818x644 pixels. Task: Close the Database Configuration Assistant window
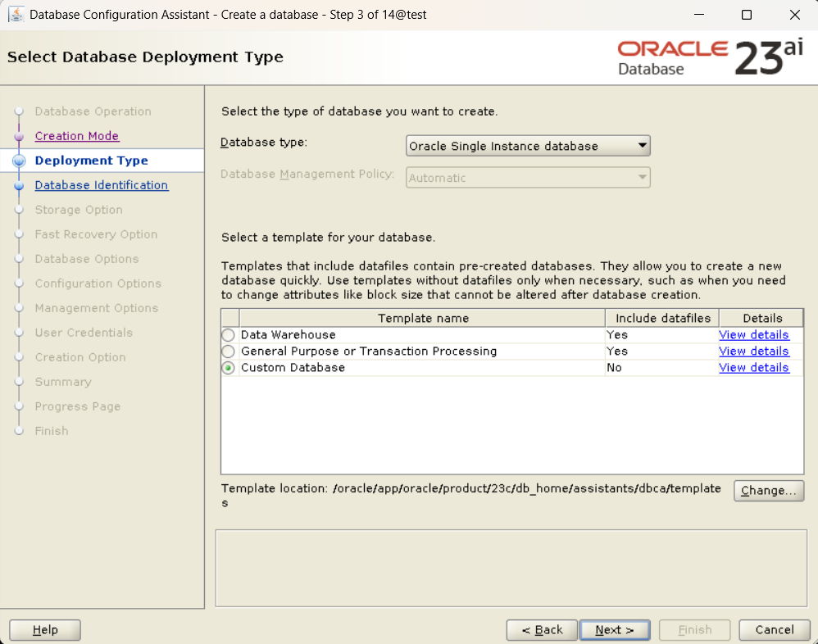click(794, 15)
